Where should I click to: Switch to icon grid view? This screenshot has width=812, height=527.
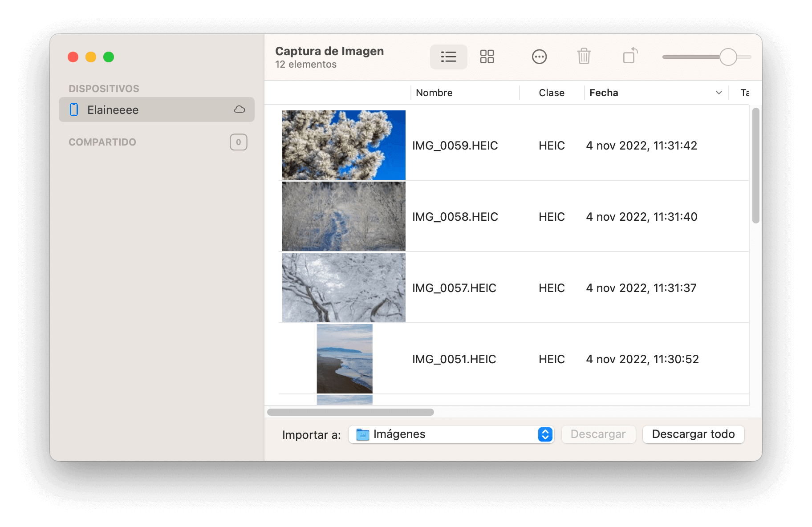[487, 57]
